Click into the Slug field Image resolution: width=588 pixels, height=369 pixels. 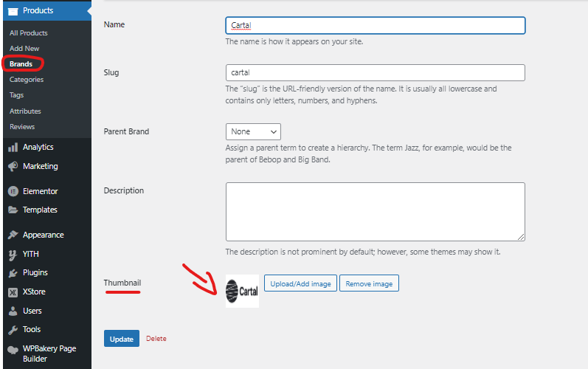click(x=375, y=73)
